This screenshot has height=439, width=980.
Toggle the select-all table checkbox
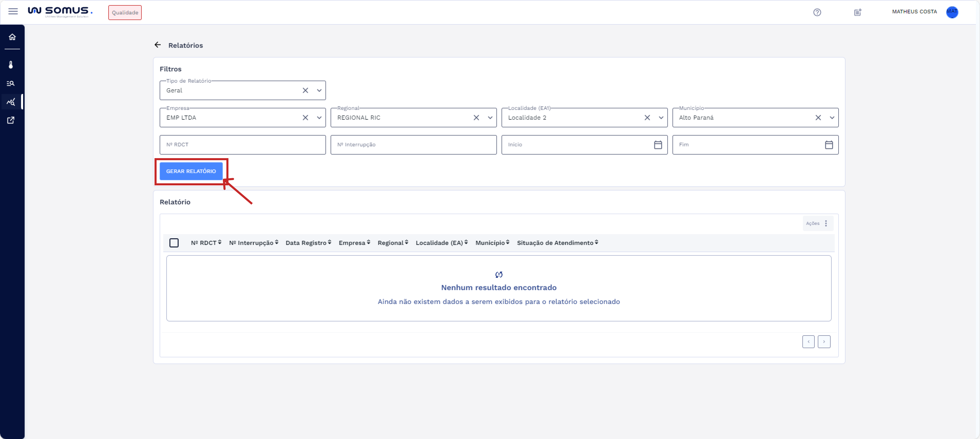tap(174, 243)
